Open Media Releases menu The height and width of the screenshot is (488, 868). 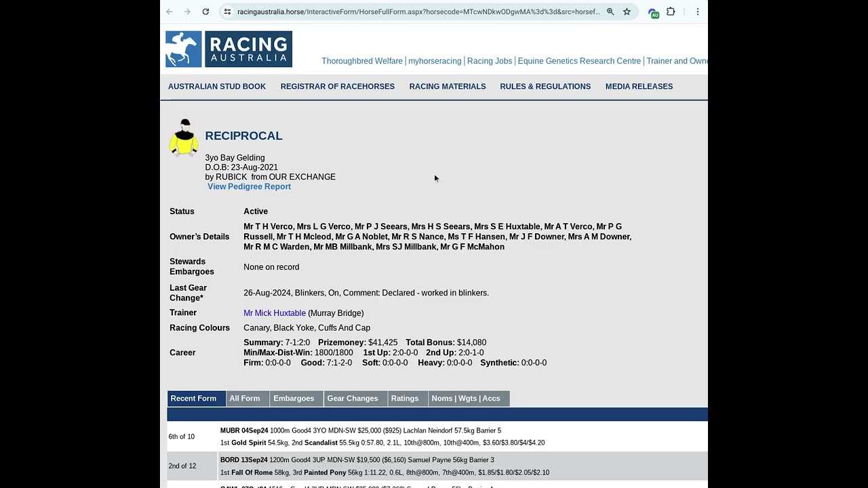click(639, 86)
